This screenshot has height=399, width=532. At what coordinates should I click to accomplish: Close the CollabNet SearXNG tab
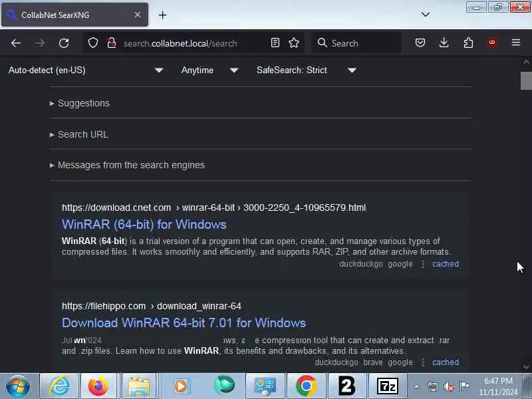[x=138, y=15]
